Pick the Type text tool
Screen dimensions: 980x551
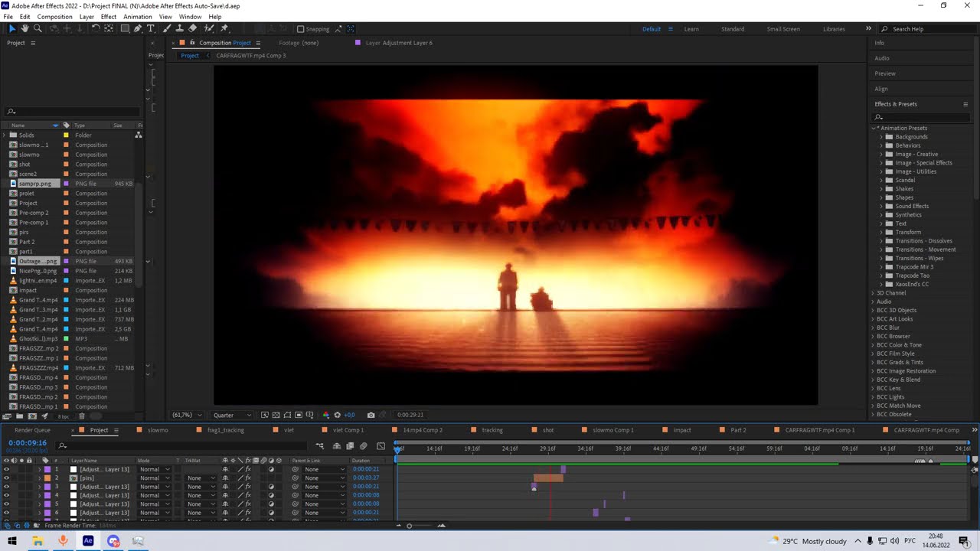[x=151, y=28]
